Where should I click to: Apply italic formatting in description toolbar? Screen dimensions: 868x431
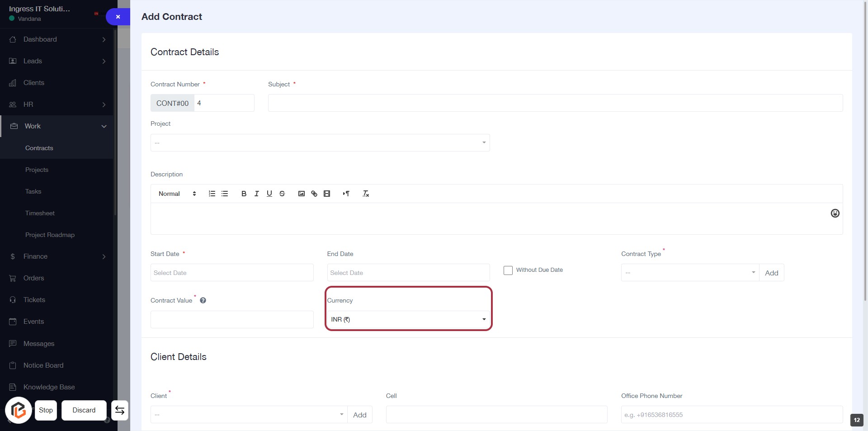point(256,194)
